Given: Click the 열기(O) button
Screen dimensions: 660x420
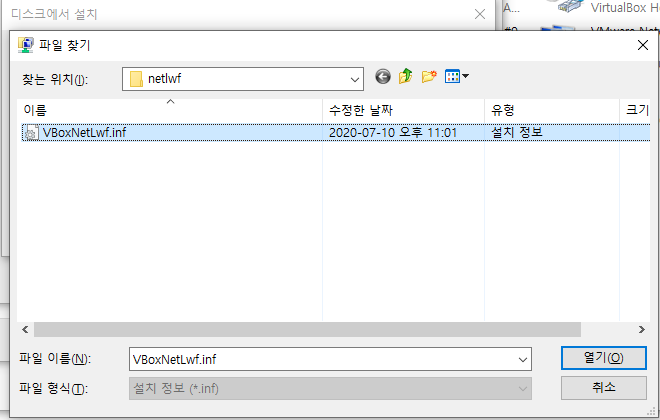Looking at the screenshot, I should 604,358.
